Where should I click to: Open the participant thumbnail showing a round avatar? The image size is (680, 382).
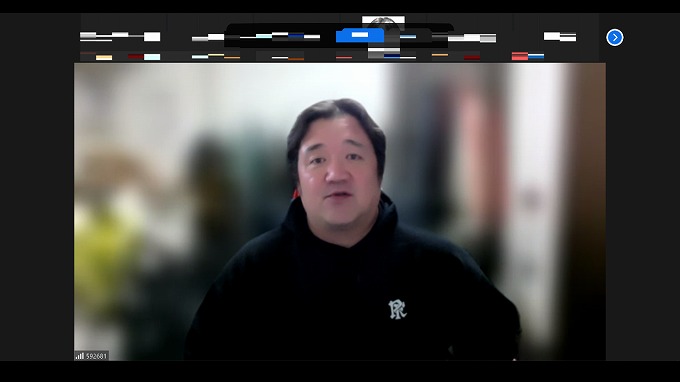pos(383,37)
